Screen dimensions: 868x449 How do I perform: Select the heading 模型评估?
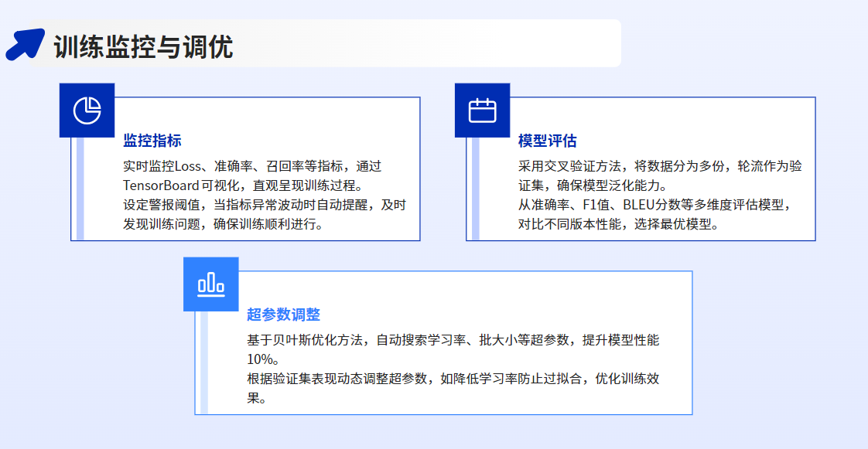[x=548, y=141]
